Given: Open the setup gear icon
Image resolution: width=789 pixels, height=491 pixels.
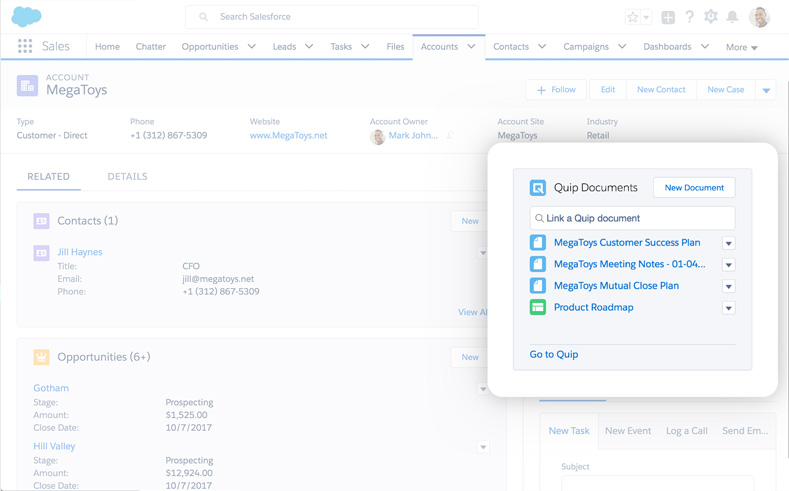Looking at the screenshot, I should click(711, 17).
